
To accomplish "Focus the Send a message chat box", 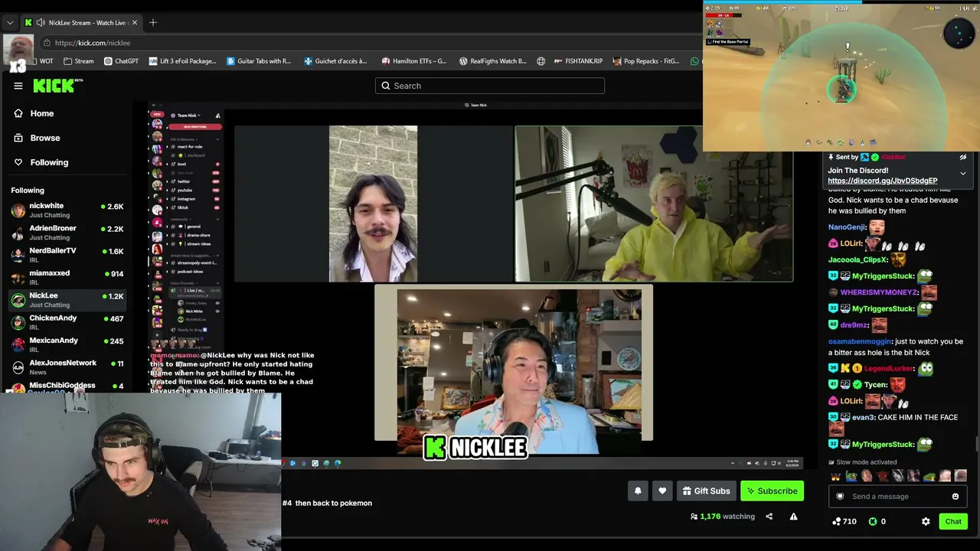I will (897, 497).
